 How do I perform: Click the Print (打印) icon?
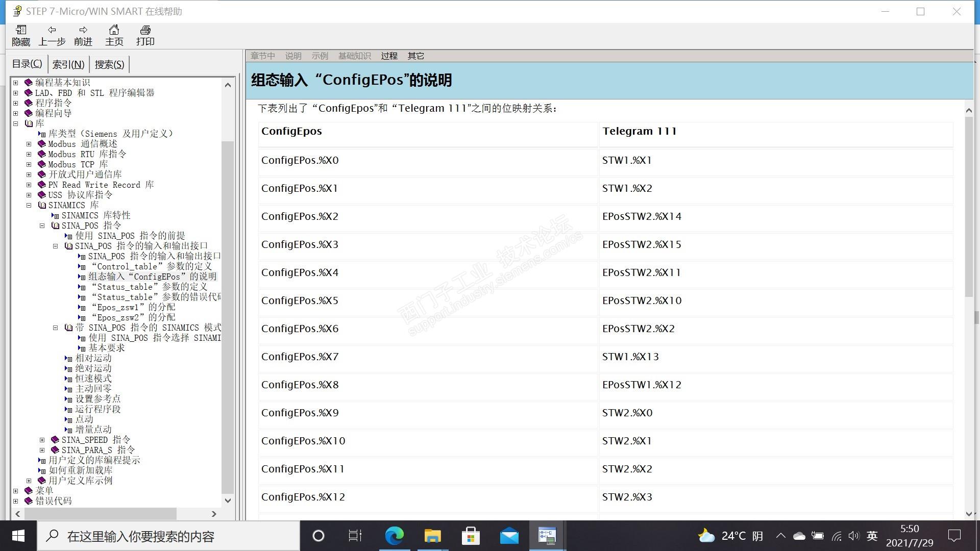point(145,30)
